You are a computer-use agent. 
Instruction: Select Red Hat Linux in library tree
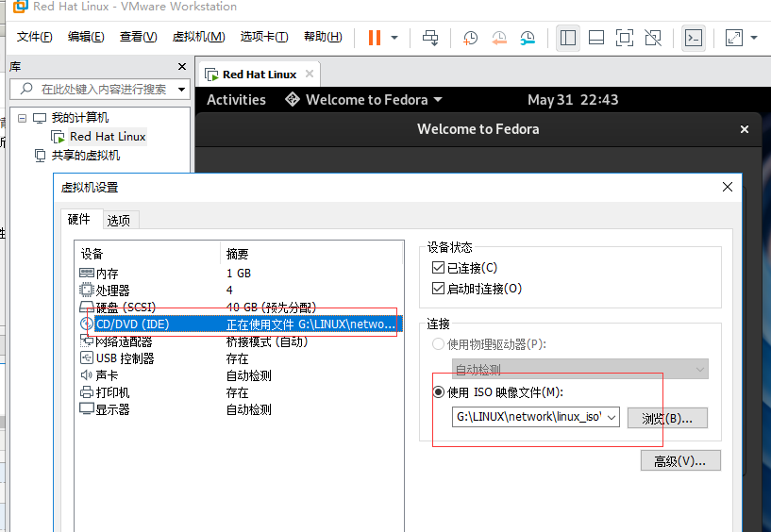coord(108,137)
